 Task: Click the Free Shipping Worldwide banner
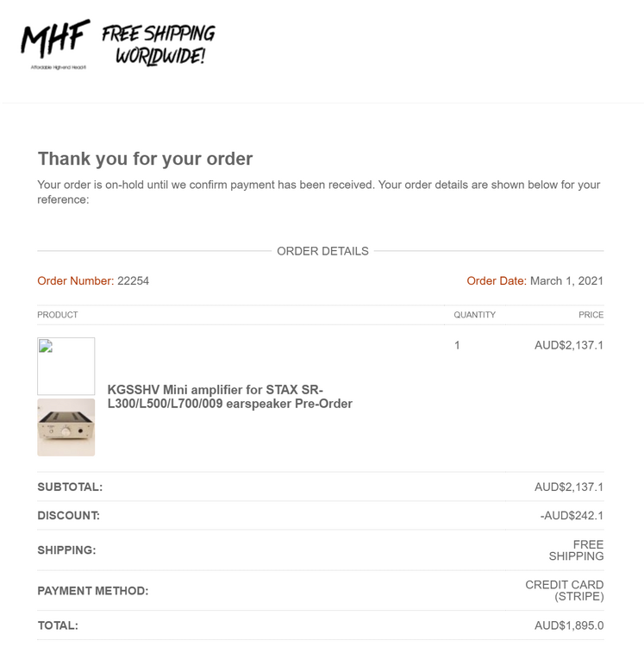click(159, 45)
